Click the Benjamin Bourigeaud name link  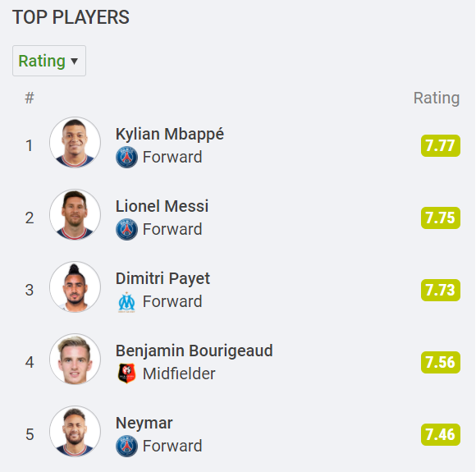click(195, 351)
